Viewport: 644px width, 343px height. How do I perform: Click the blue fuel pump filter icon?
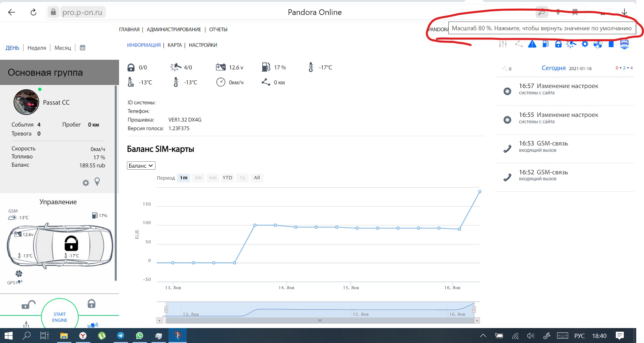point(546,44)
